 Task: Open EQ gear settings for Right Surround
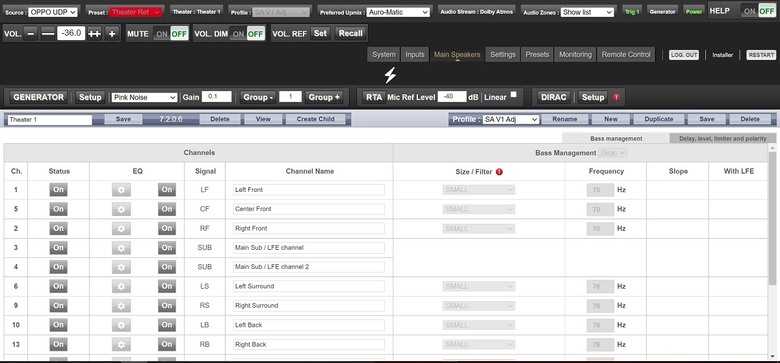click(121, 306)
